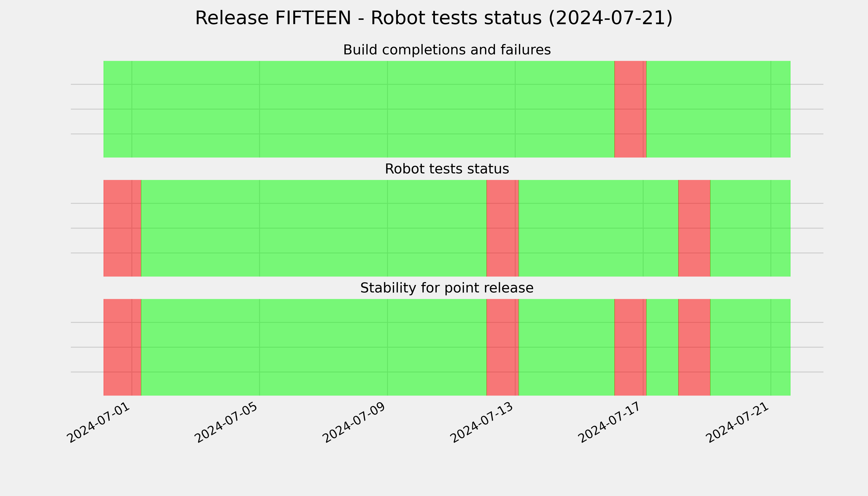This screenshot has height=496, width=868.
Task: Click the rightmost red band in Stability chart
Action: (x=694, y=347)
